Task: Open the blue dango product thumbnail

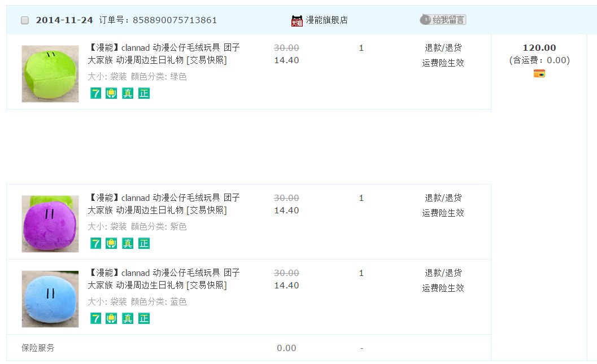Action: 50,299
